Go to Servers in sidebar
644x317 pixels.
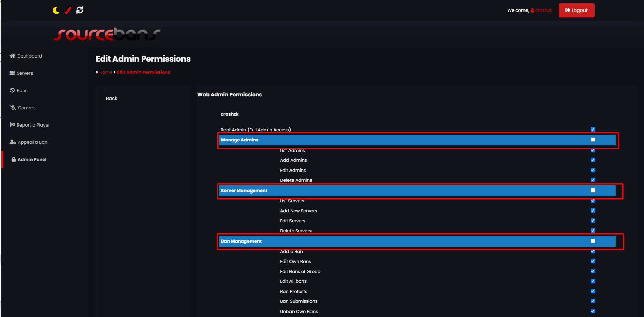point(25,73)
